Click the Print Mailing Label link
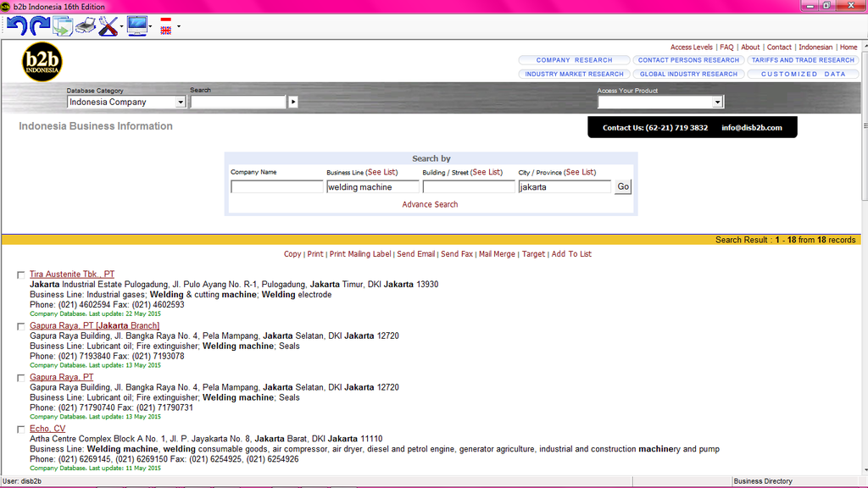868x488 pixels. click(x=360, y=254)
